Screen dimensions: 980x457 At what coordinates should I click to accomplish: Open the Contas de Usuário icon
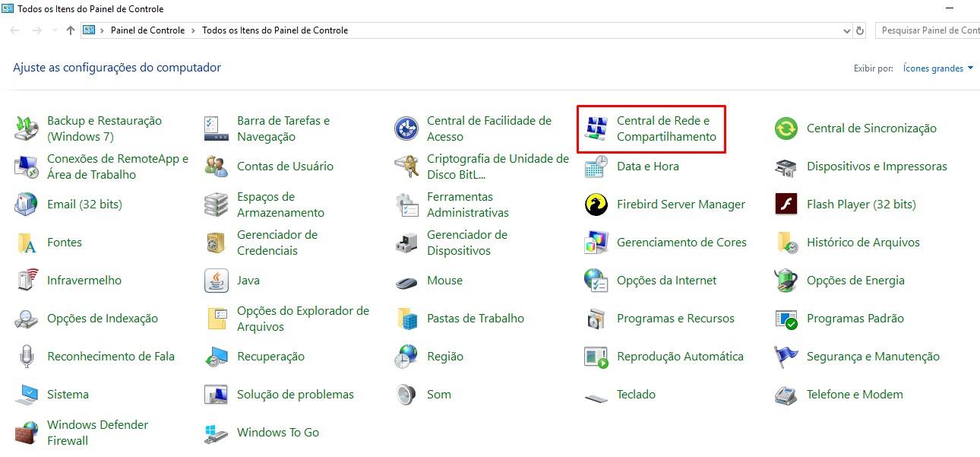(x=217, y=167)
